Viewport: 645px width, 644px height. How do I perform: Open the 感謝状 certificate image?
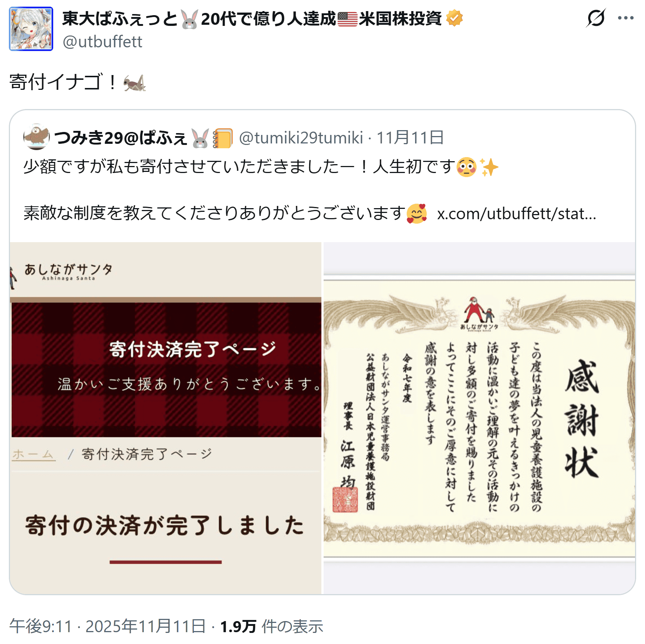coord(479,418)
